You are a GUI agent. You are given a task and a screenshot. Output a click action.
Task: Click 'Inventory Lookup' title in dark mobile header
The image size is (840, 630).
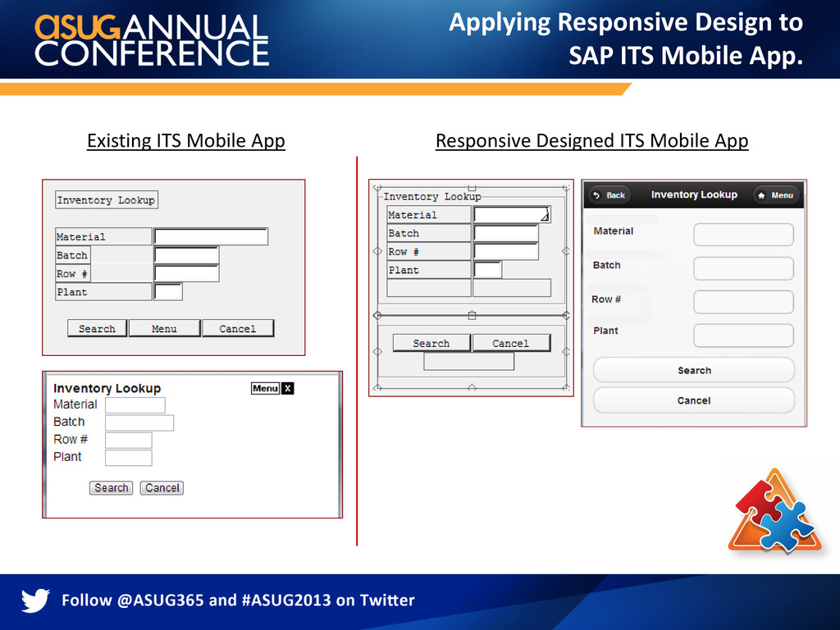(694, 194)
